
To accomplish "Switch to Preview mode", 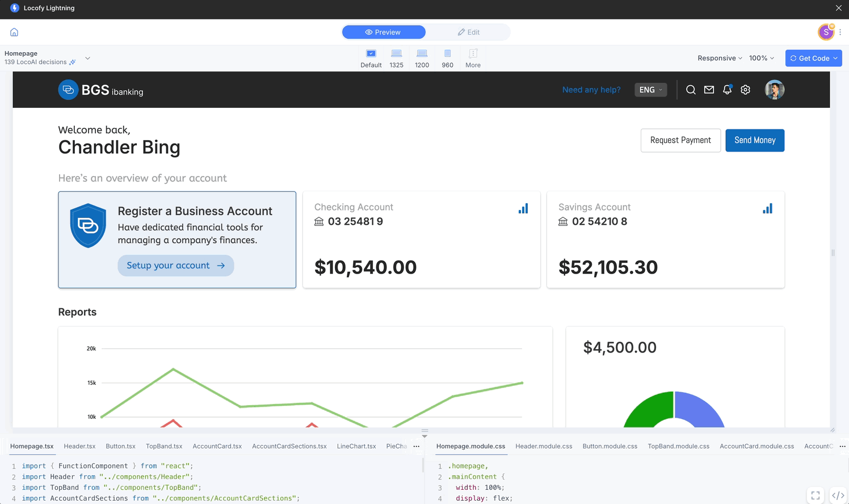I will [x=384, y=32].
